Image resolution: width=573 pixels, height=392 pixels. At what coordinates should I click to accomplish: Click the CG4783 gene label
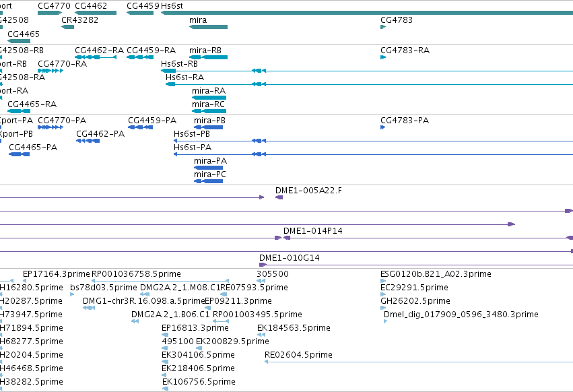pos(397,20)
